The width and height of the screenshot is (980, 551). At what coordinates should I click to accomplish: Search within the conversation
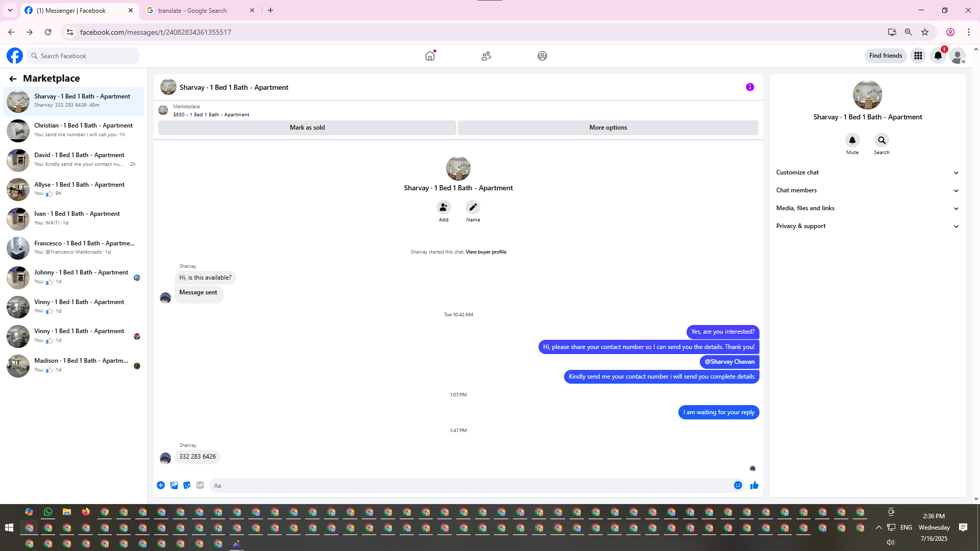tap(881, 140)
